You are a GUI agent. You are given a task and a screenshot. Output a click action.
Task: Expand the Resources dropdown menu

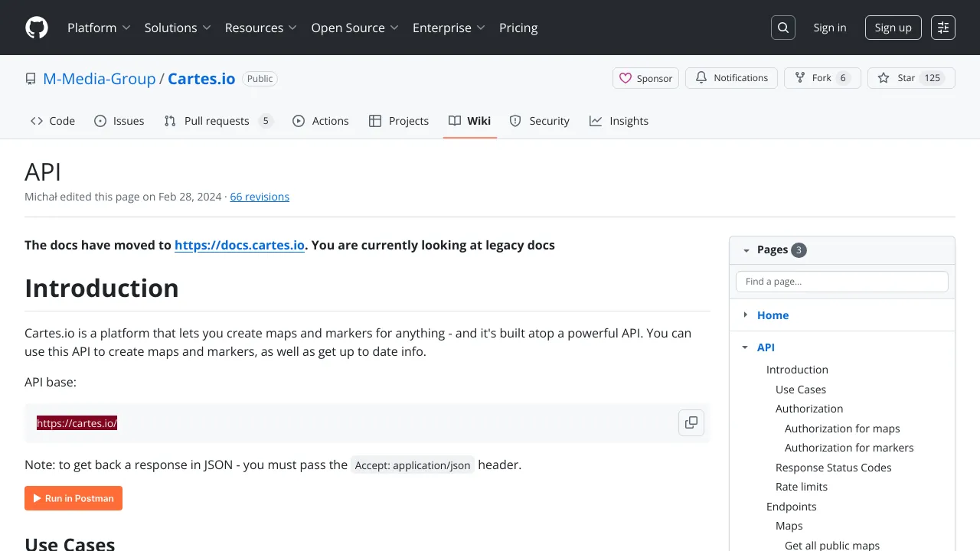[x=260, y=28]
